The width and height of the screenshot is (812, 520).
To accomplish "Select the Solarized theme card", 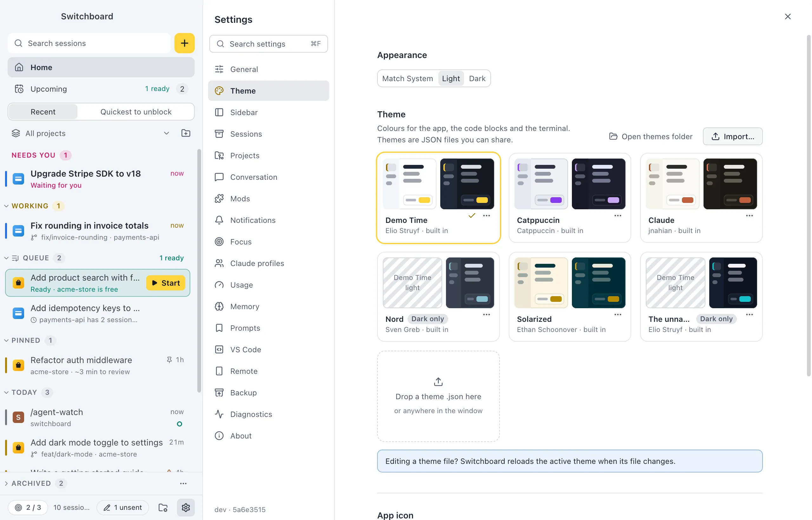I will [570, 297].
